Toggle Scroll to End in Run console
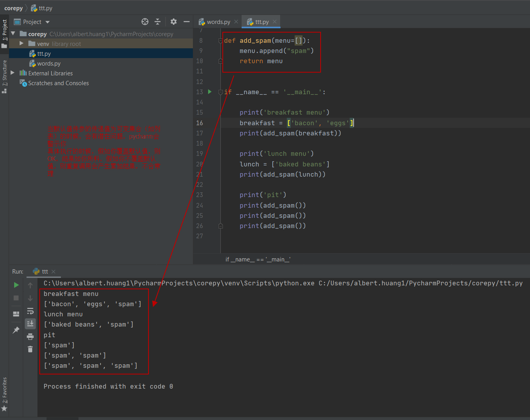Image resolution: width=530 pixels, height=420 pixels. pos(30,323)
